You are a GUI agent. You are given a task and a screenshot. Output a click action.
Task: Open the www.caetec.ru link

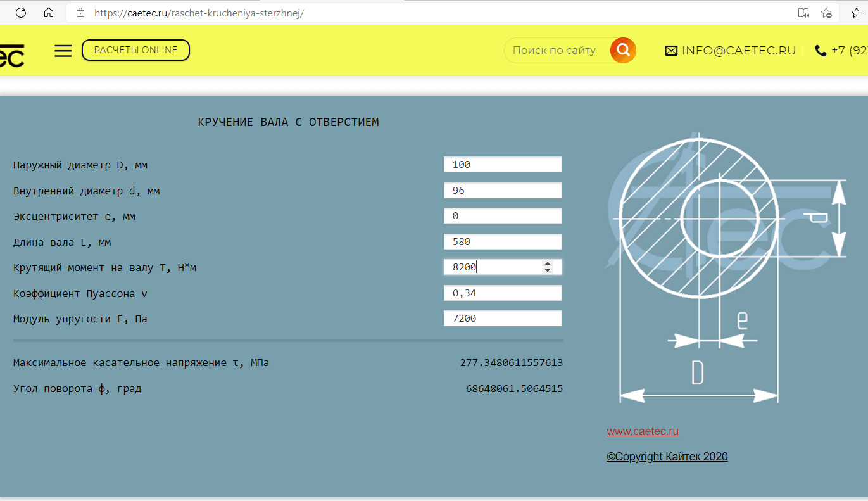pos(643,431)
